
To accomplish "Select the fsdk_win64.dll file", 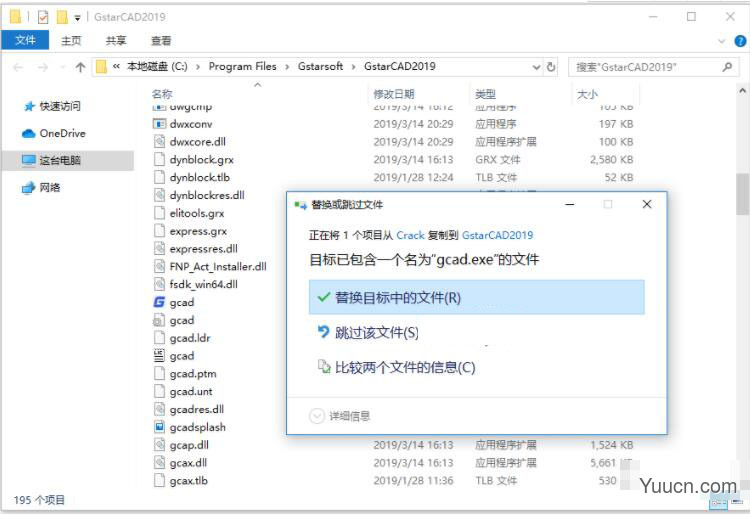I will coord(203,285).
